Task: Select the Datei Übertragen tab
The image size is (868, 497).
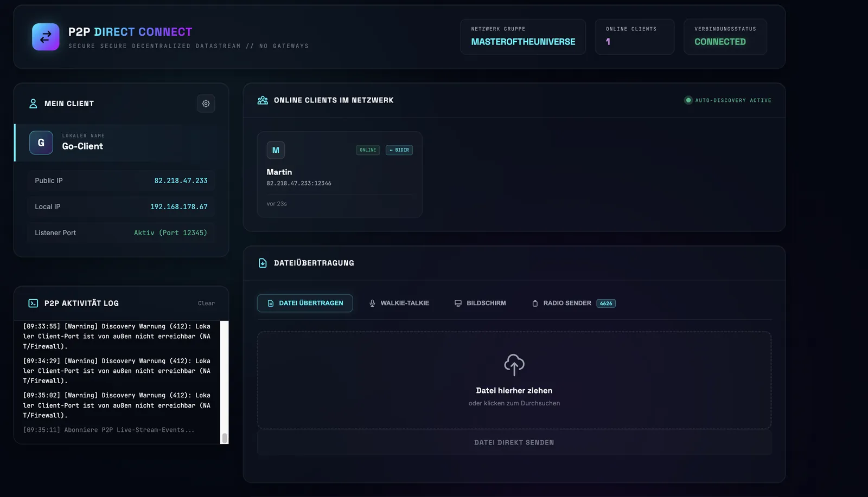Action: [305, 304]
